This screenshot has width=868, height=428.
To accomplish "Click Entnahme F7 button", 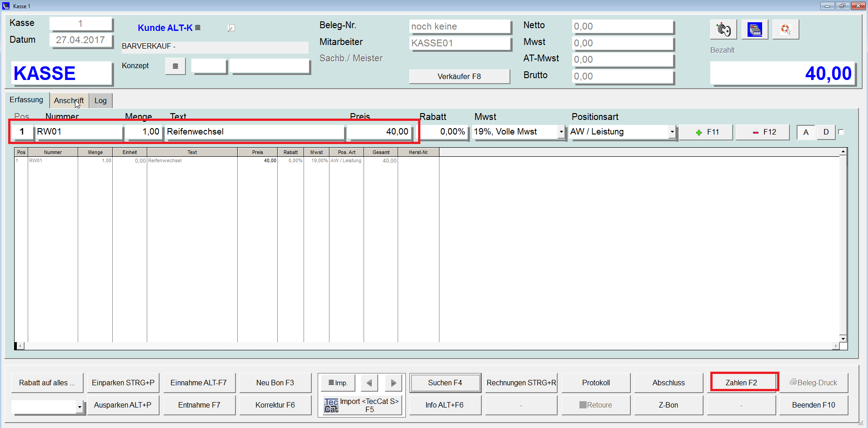I will tap(199, 405).
